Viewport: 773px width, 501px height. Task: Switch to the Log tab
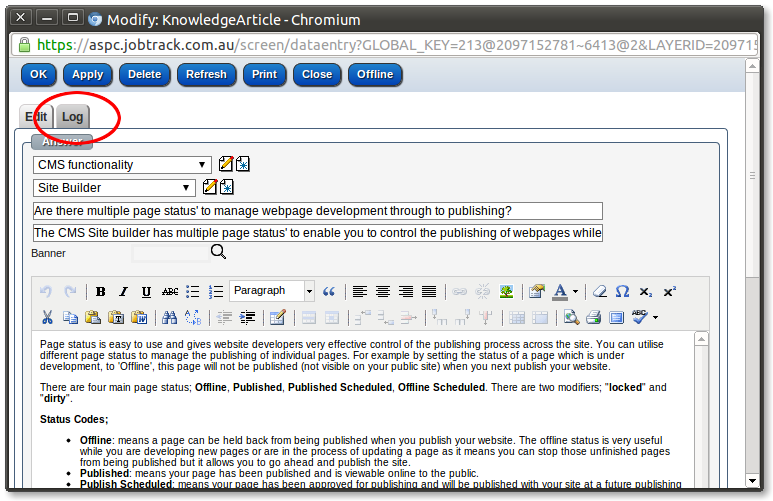click(x=72, y=117)
